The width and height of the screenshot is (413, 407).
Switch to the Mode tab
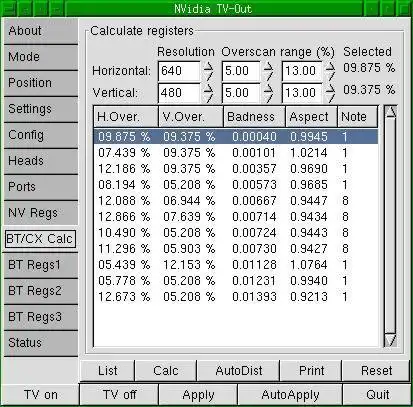pyautogui.click(x=41, y=57)
